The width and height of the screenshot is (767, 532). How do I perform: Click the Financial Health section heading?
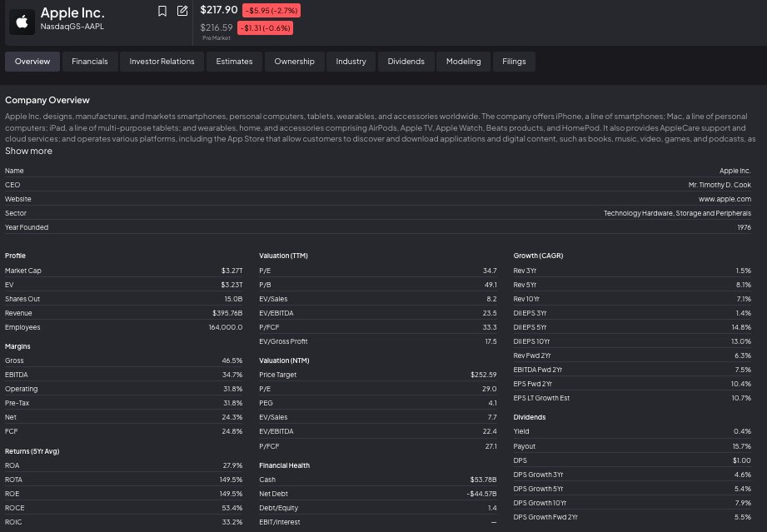284,465
